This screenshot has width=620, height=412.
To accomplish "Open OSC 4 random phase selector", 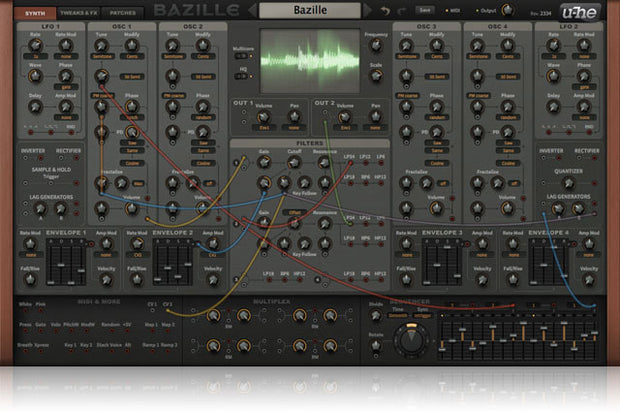I will (x=508, y=117).
